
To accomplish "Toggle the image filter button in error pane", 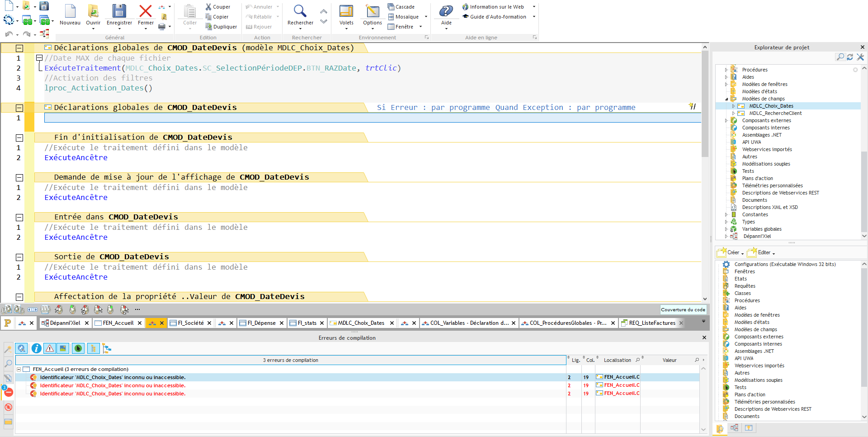I will point(63,348).
